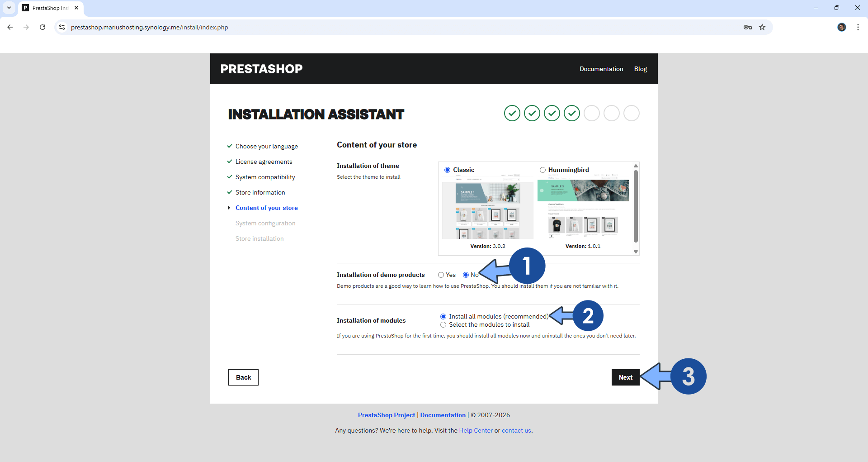Image resolution: width=868 pixels, height=462 pixels.
Task: Select Yes for demo products installation
Action: [440, 275]
